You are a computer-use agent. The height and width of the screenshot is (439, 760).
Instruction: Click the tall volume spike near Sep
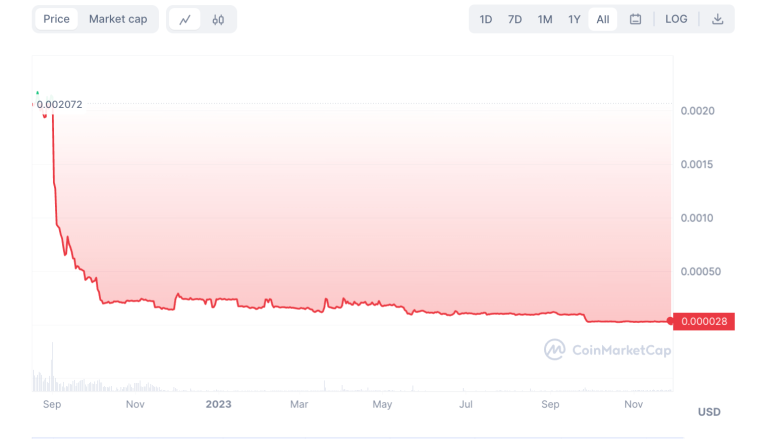click(x=52, y=366)
